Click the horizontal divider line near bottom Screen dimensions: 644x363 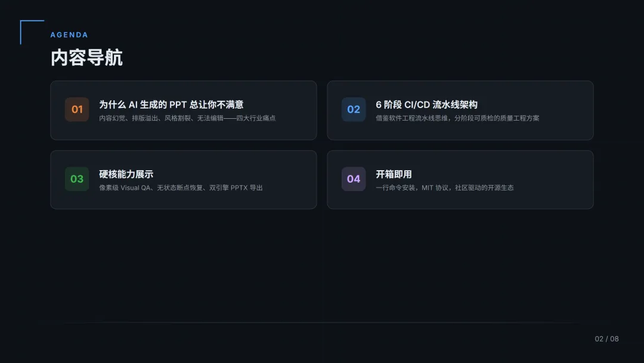[x=322, y=322]
